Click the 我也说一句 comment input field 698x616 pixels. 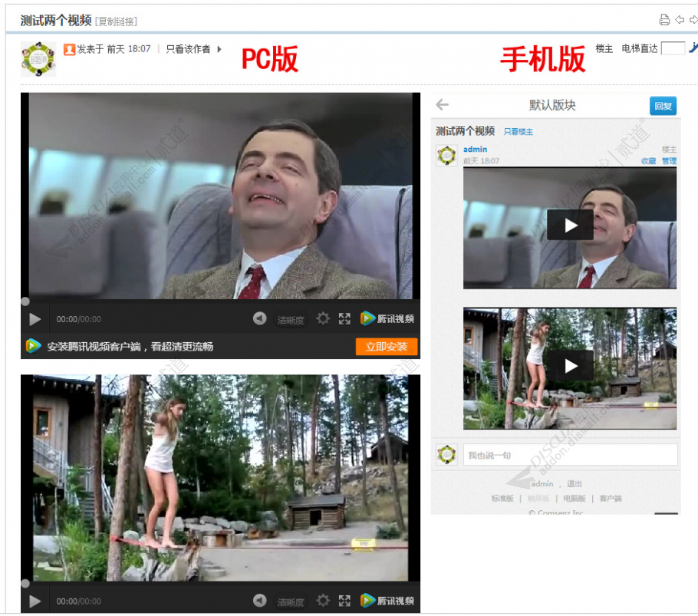click(x=570, y=455)
